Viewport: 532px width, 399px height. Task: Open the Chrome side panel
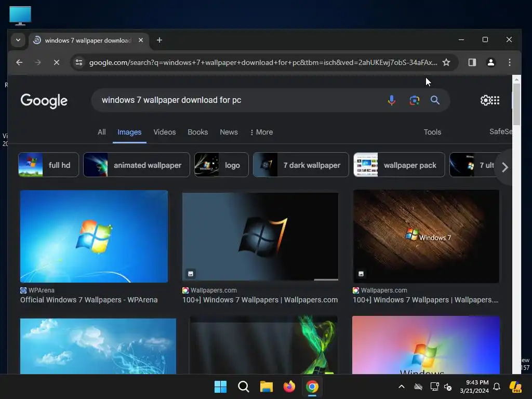pyautogui.click(x=472, y=62)
